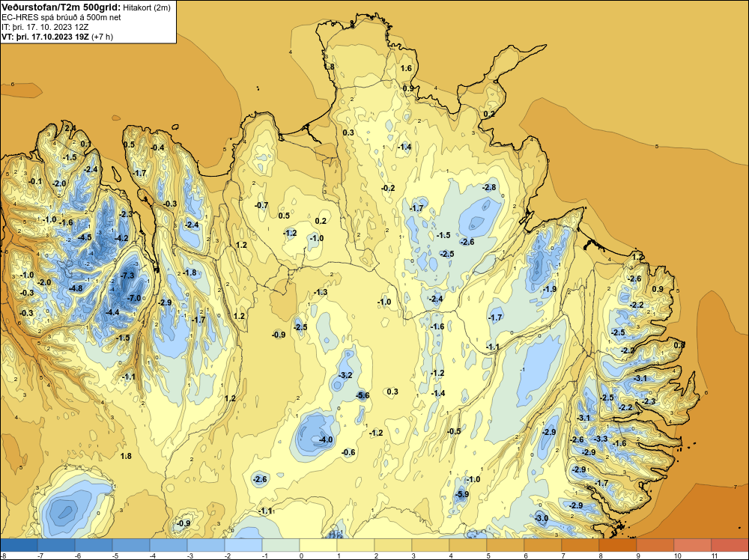This screenshot has width=749, height=560.
Task: Click the '(+7 h)' forecast offset text
Action: click(x=102, y=37)
